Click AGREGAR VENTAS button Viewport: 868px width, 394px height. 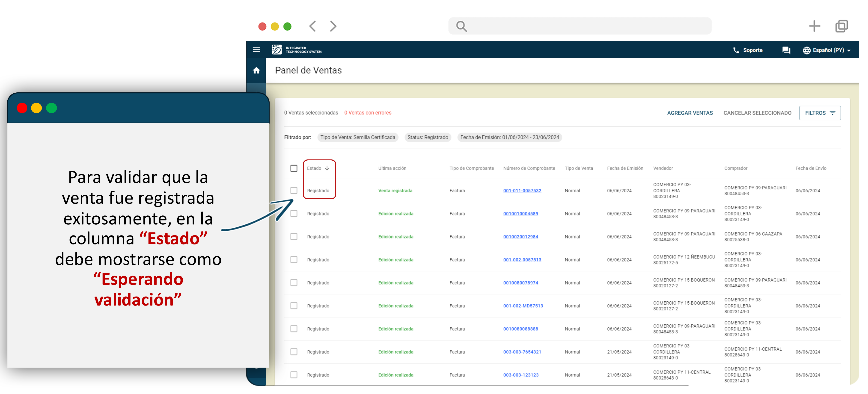[x=690, y=113]
